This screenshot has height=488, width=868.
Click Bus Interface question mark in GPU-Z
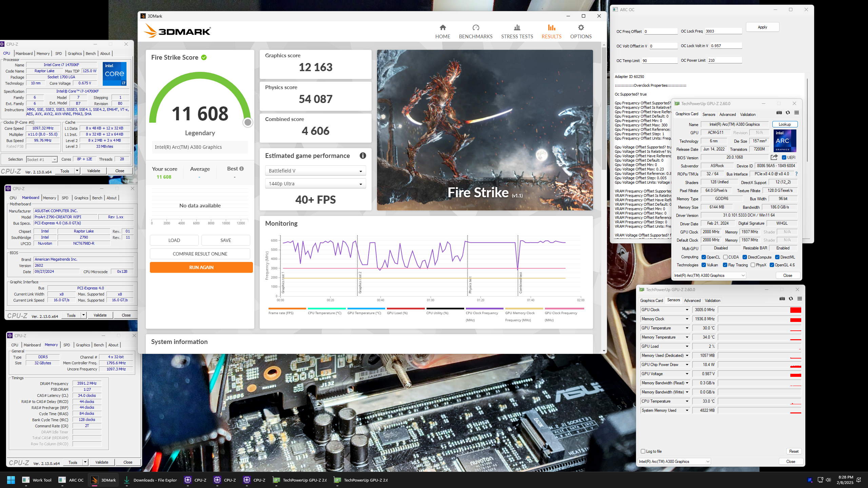point(796,174)
